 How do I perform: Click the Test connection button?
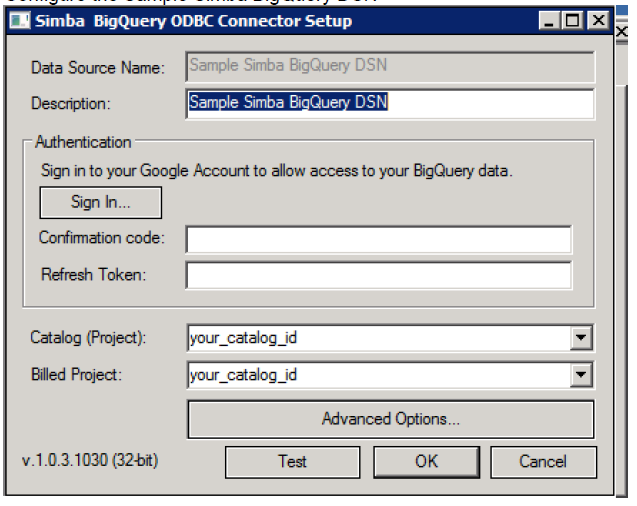pos(292,462)
